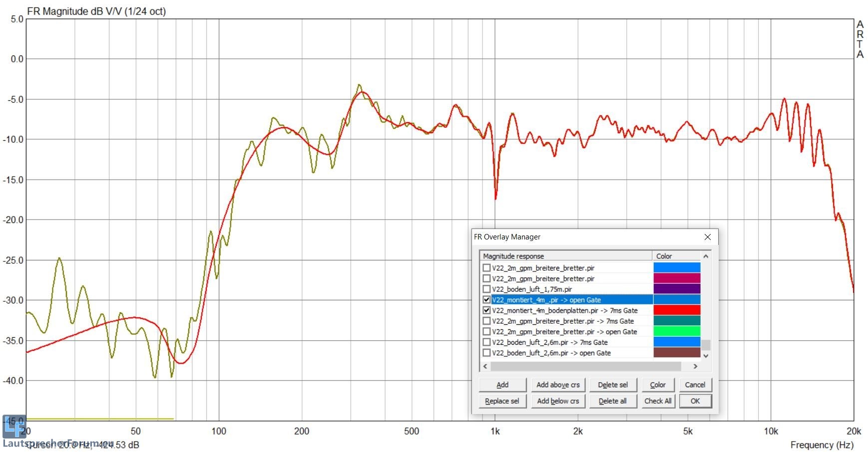Confirm dialog with OK button

[695, 401]
